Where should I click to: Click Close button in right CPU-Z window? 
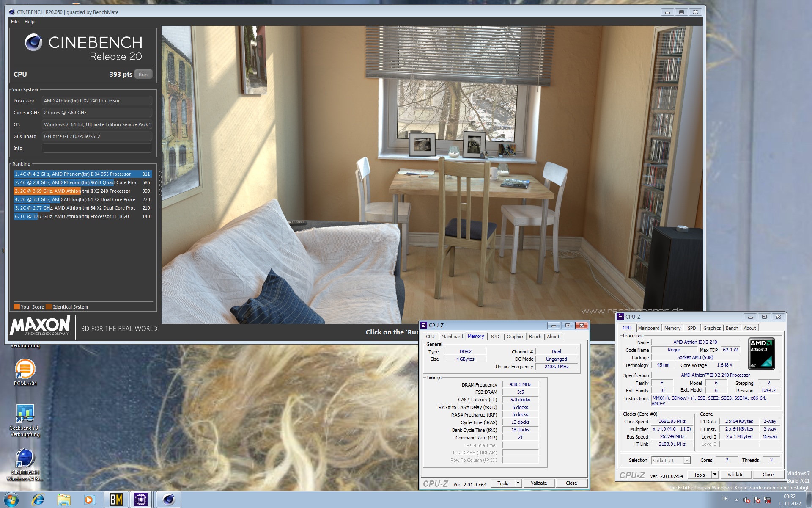point(768,475)
